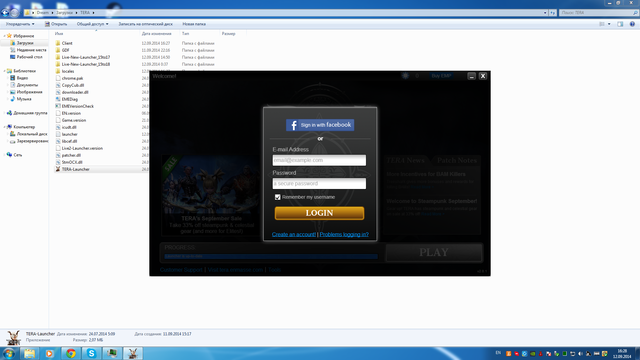640x360 pixels.
Task: Expand the Упорядочить dropdown menu
Action: click(x=20, y=24)
